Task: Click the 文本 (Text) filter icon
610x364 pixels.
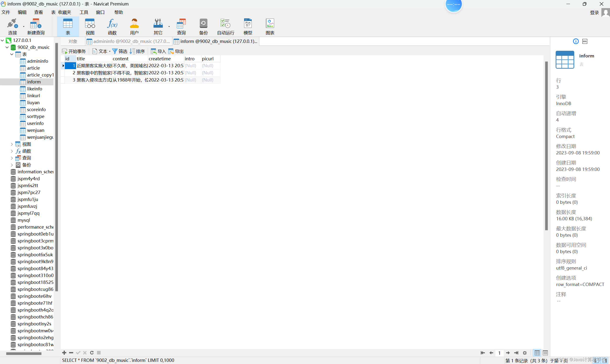Action: [100, 51]
